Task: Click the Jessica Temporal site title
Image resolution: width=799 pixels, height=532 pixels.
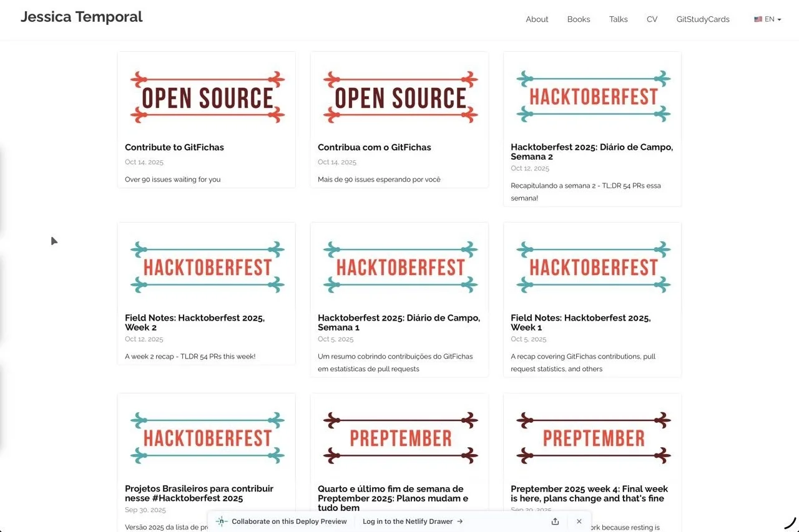Action: [x=81, y=17]
